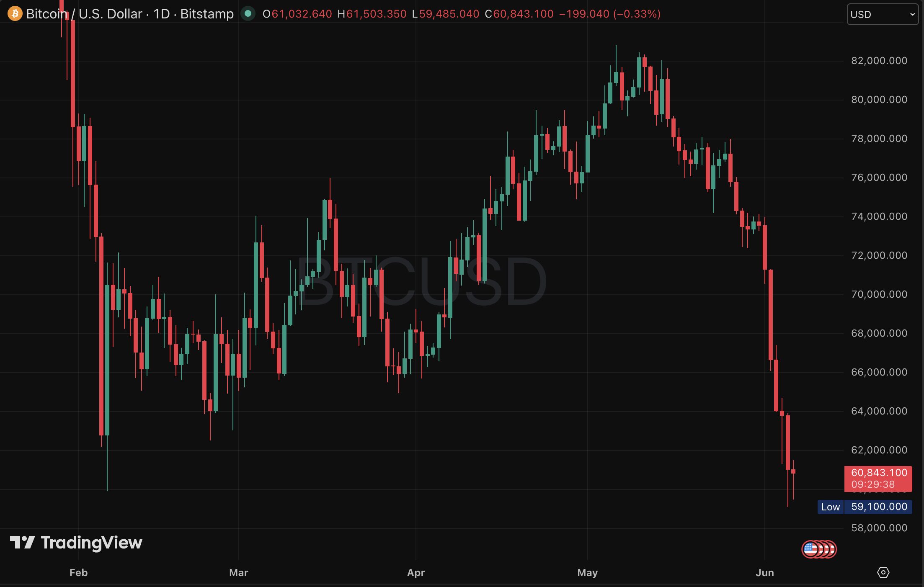Click the May label on time axis

pos(587,572)
